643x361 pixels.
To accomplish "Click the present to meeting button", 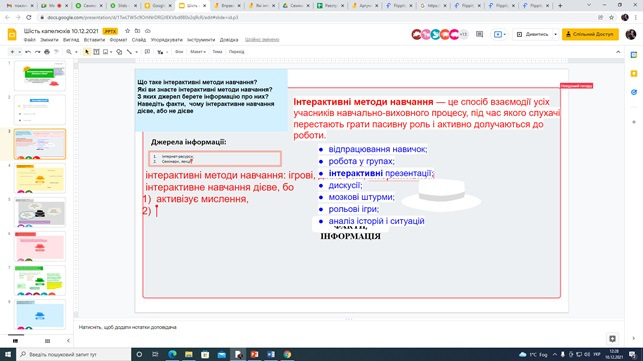I will pos(499,34).
